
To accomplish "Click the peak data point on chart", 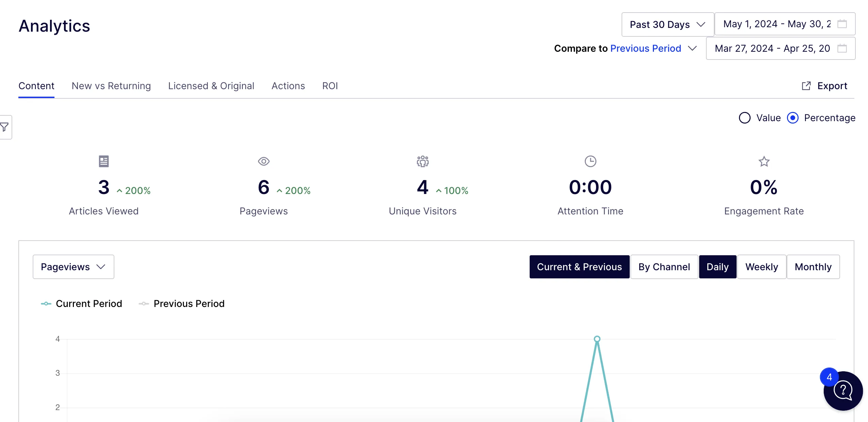I will tap(597, 339).
